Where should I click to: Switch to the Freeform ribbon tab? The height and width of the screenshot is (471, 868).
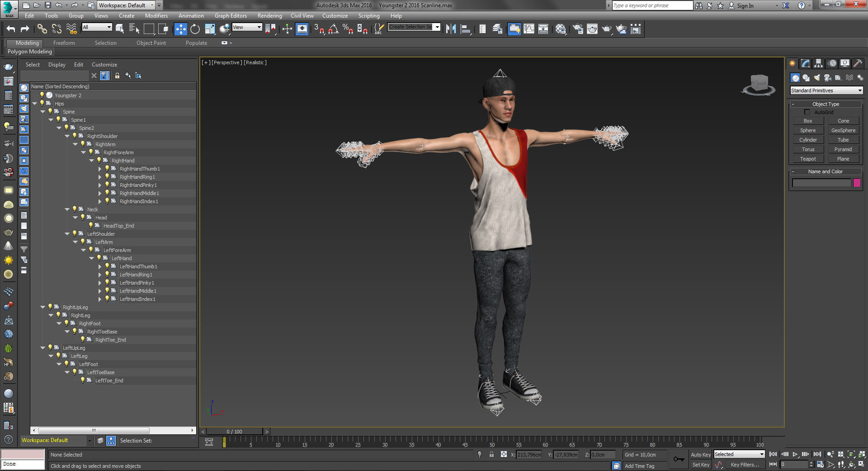[64, 43]
